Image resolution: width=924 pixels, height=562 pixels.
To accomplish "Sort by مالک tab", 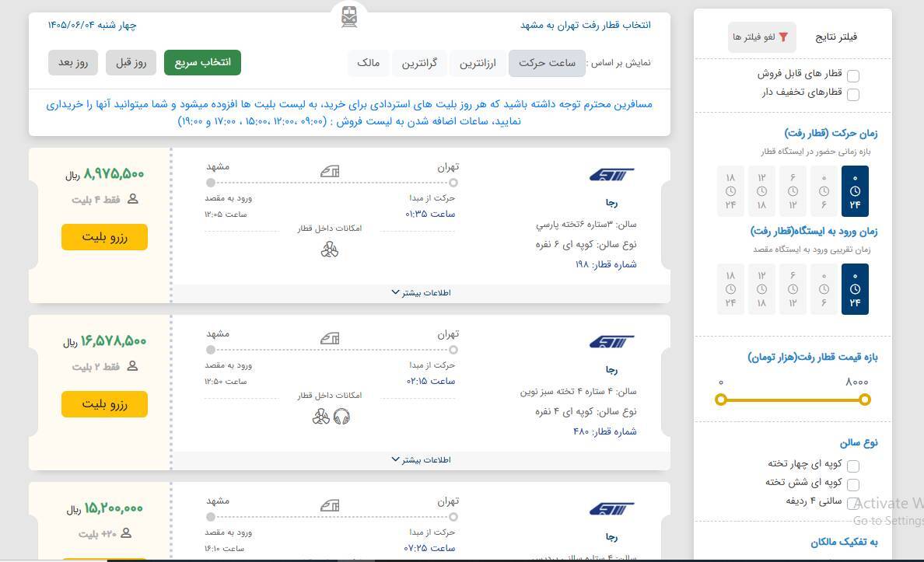I will (369, 63).
